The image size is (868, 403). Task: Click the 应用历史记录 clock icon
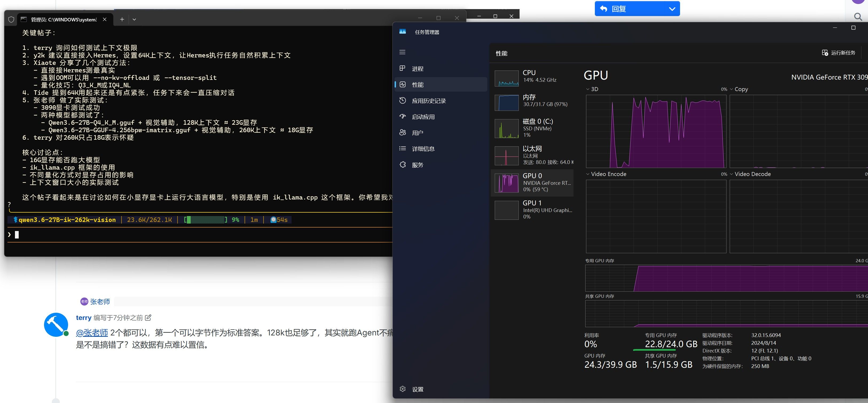402,100
